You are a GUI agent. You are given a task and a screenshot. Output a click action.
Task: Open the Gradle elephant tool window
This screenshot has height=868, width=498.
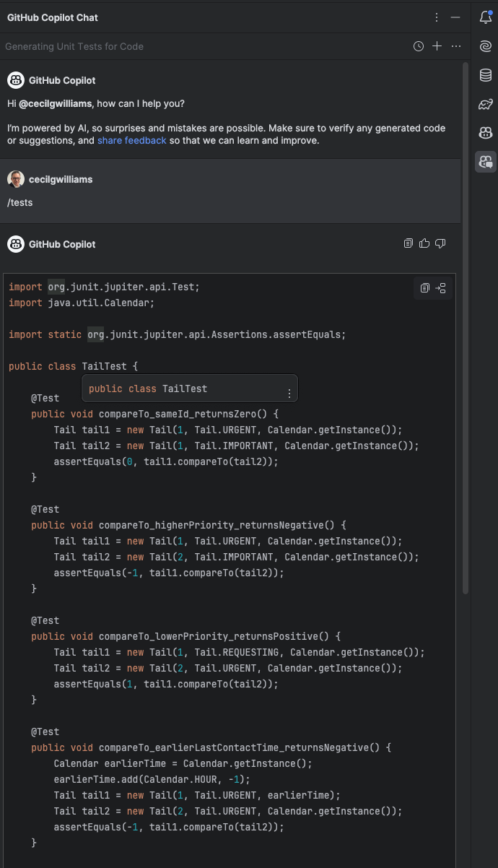(486, 104)
